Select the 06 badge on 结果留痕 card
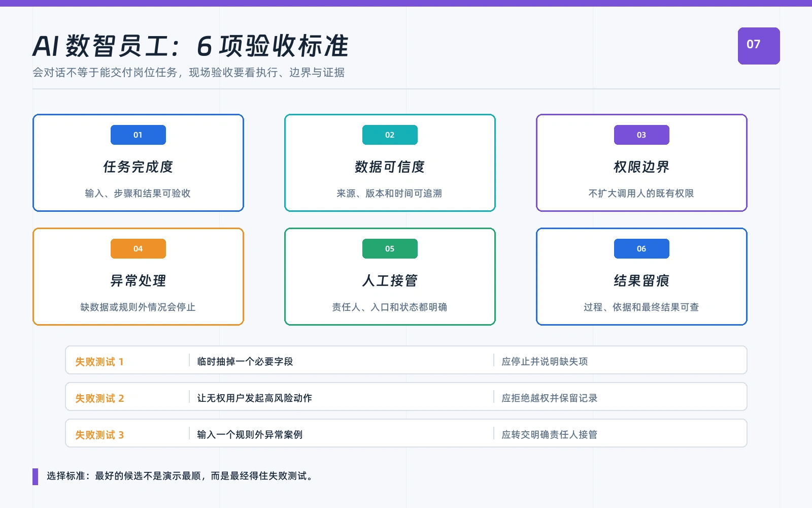This screenshot has height=508, width=812. (x=641, y=248)
